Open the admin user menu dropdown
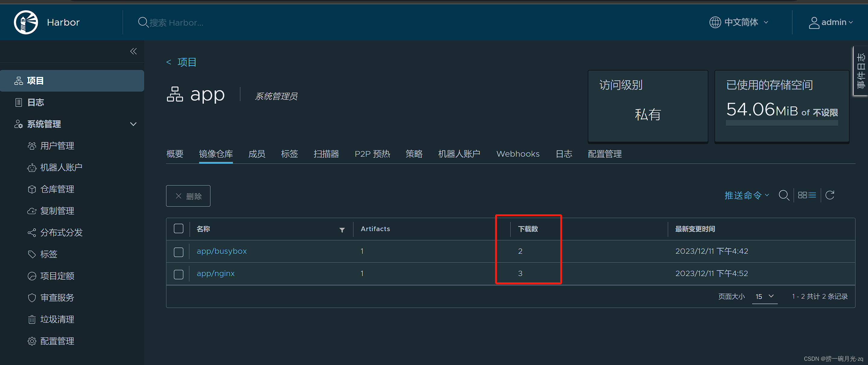The image size is (868, 365). pos(831,22)
